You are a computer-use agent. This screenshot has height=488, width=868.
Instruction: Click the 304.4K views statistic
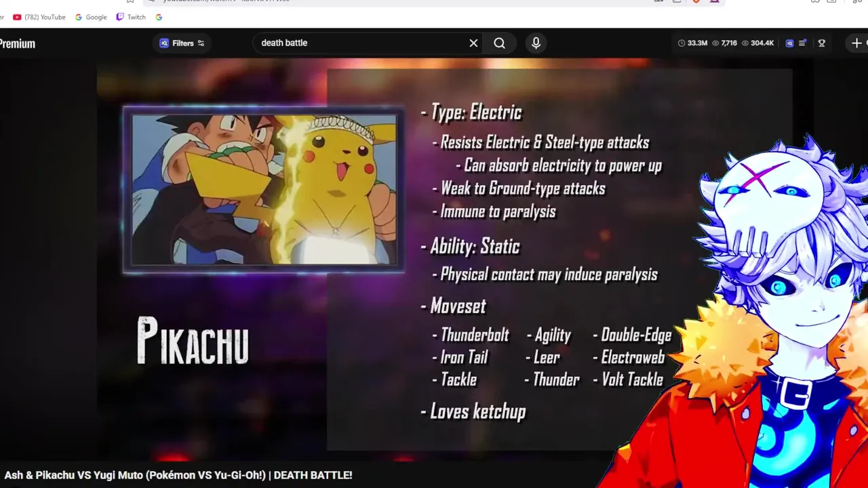(757, 43)
